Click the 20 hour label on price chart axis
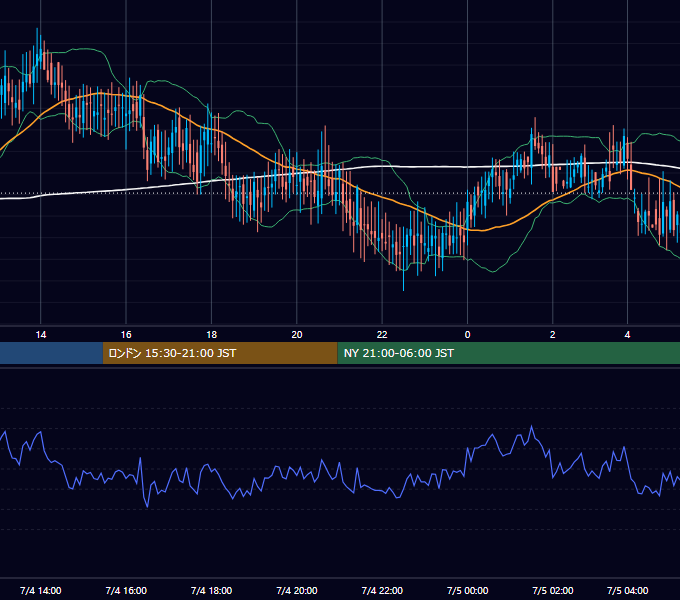The height and width of the screenshot is (600, 680). (x=297, y=335)
